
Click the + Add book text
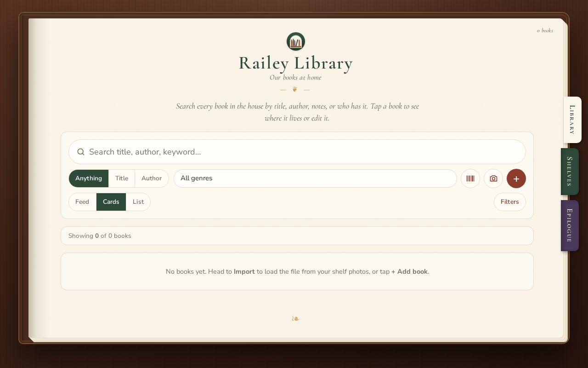[x=409, y=272]
